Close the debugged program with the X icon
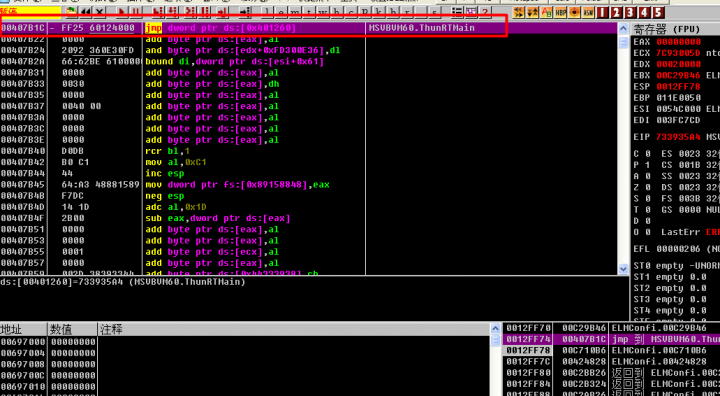Viewport: 720px width, 396px height. pos(99,11)
